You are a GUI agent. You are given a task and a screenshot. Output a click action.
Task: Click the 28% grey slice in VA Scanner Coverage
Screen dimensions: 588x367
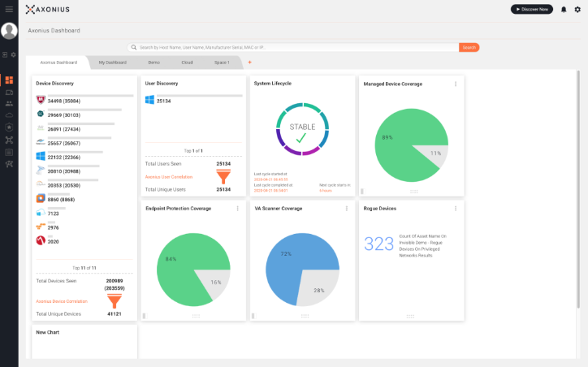point(318,288)
